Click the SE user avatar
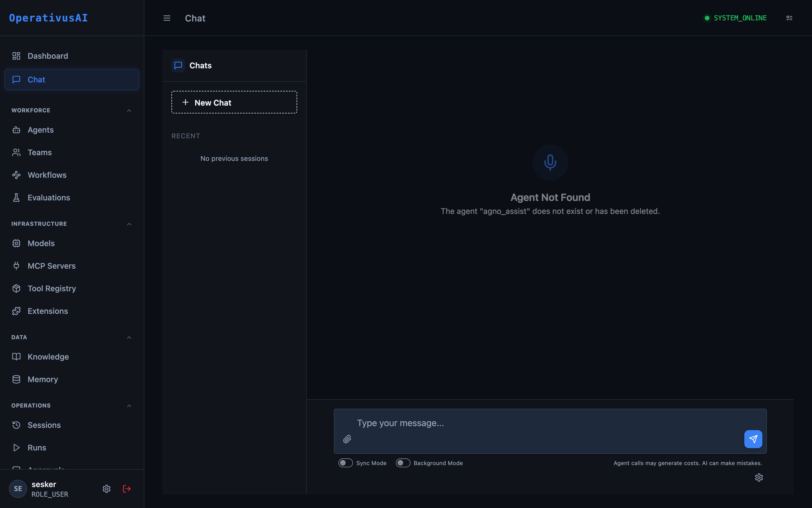 (18, 489)
